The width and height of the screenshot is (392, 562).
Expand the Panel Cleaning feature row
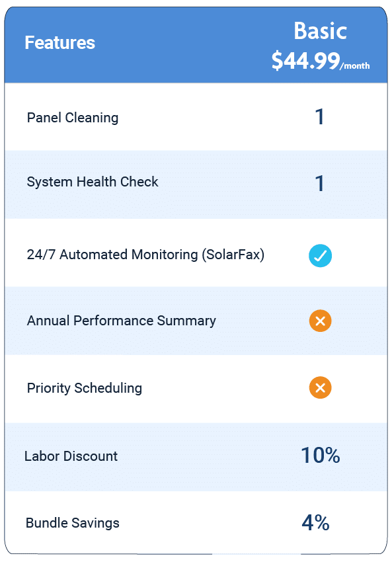(x=73, y=117)
